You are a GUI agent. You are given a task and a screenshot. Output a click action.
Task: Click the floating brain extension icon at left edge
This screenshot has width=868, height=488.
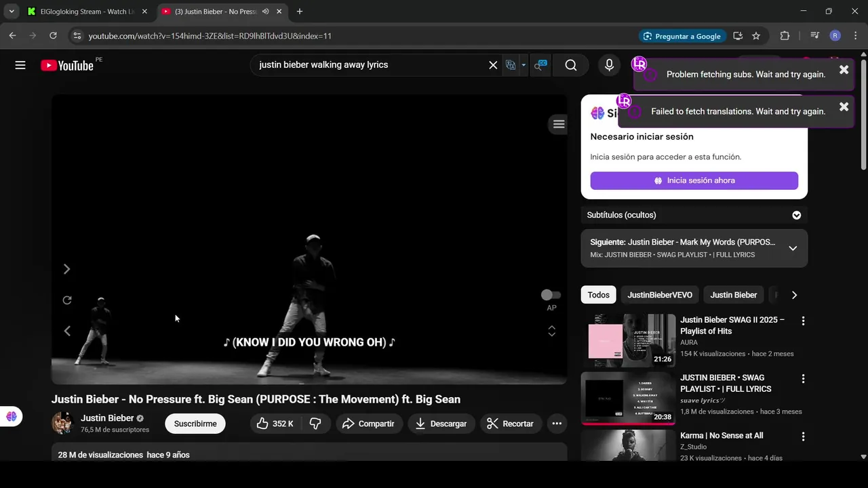pos(12,417)
